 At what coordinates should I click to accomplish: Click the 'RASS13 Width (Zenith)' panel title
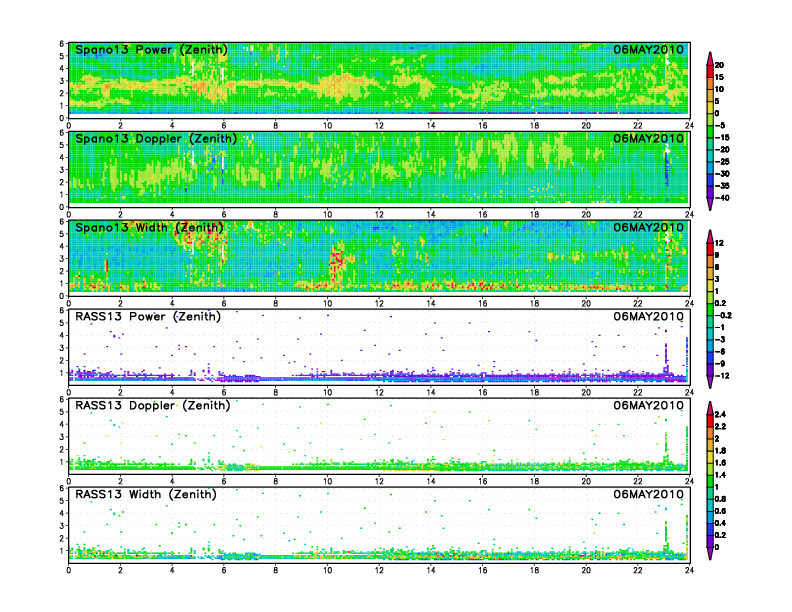pos(145,494)
